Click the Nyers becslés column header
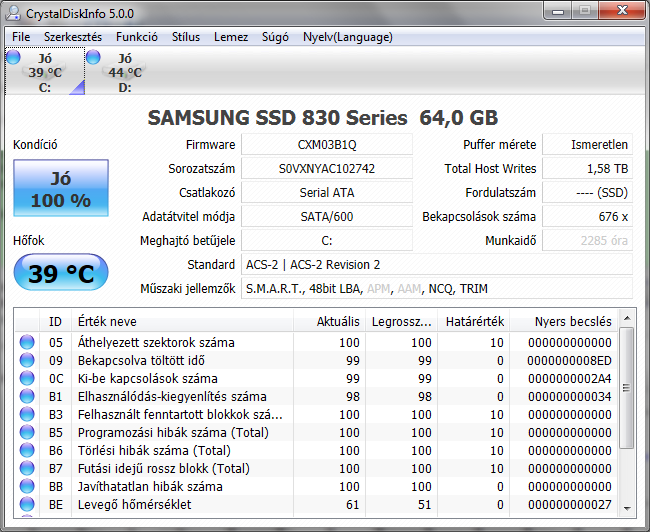 (x=563, y=321)
